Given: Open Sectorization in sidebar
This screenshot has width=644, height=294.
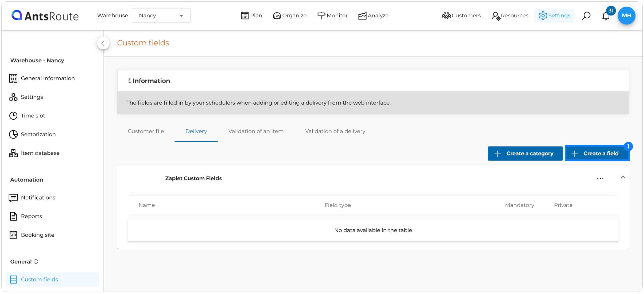Looking at the screenshot, I should coord(33,134).
